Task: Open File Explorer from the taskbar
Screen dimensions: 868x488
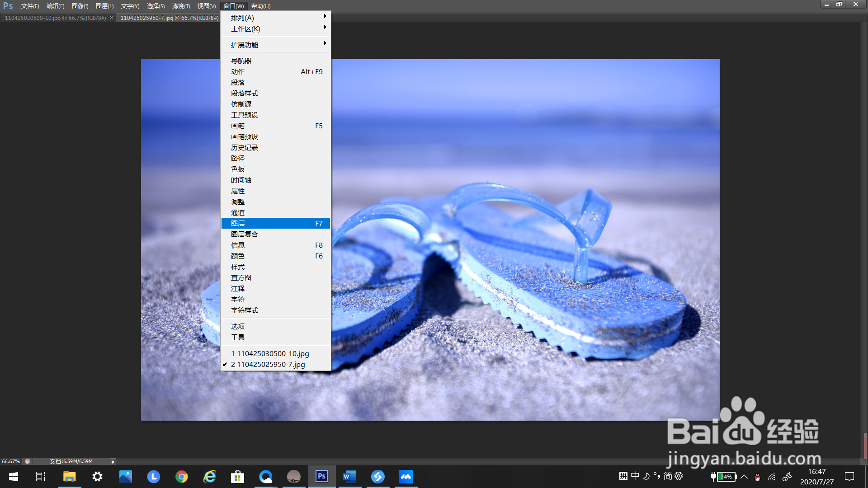Action: pos(69,476)
